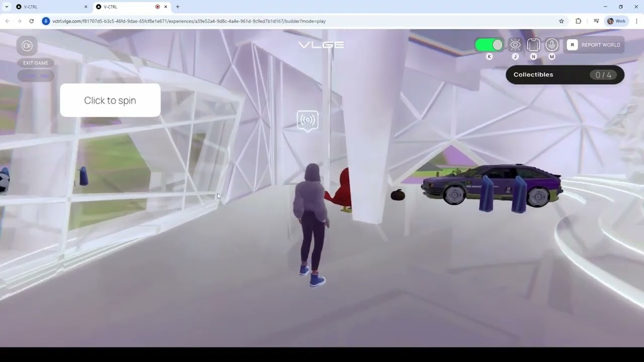This screenshot has width=644, height=362.
Task: Click Report World in the top right
Action: (x=601, y=45)
